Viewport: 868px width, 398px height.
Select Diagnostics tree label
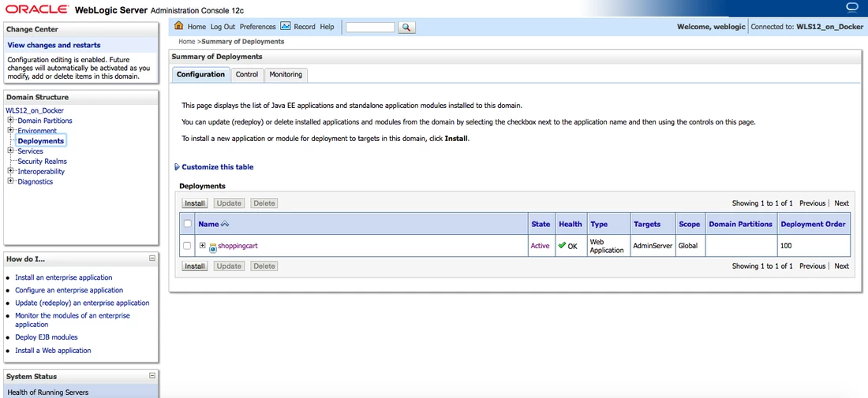pos(36,182)
